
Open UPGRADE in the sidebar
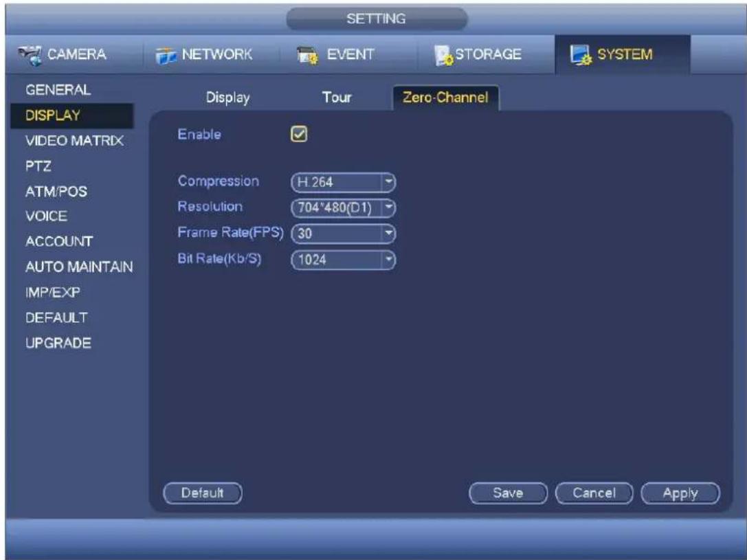pyautogui.click(x=58, y=343)
